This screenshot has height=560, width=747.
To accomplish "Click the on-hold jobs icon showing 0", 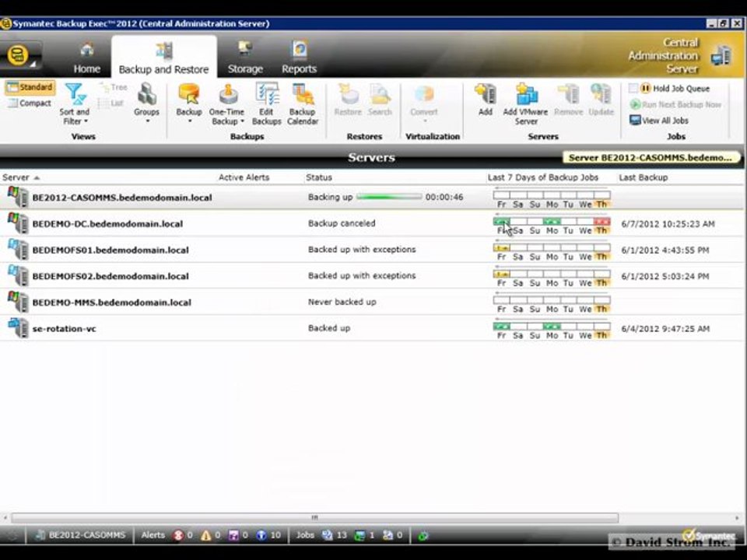I will (x=388, y=536).
